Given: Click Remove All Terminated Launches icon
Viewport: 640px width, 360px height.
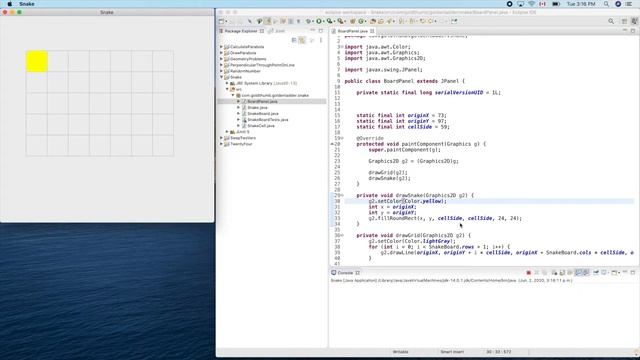Looking at the screenshot, I should click(545, 273).
